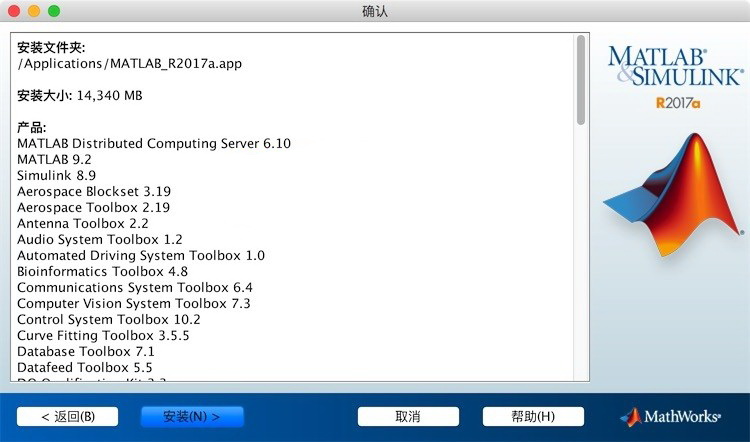Select Computer Vision System Toolbox 7.3

(x=134, y=304)
